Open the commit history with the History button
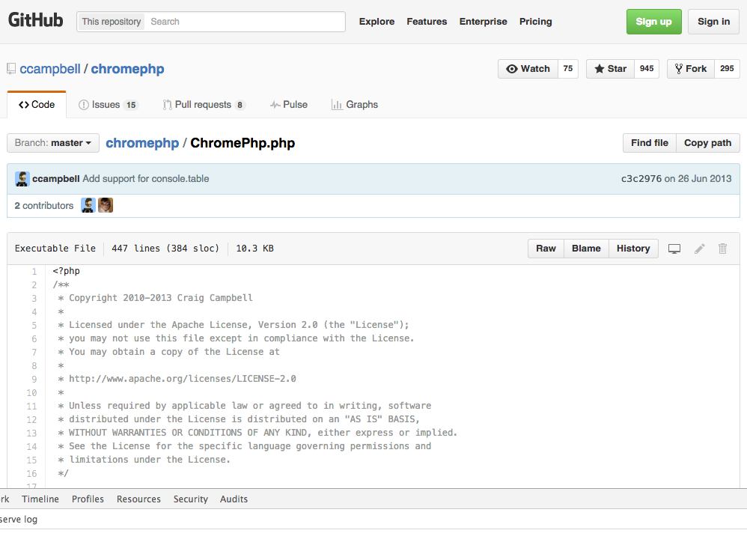Image resolution: width=747 pixels, height=560 pixels. [632, 248]
